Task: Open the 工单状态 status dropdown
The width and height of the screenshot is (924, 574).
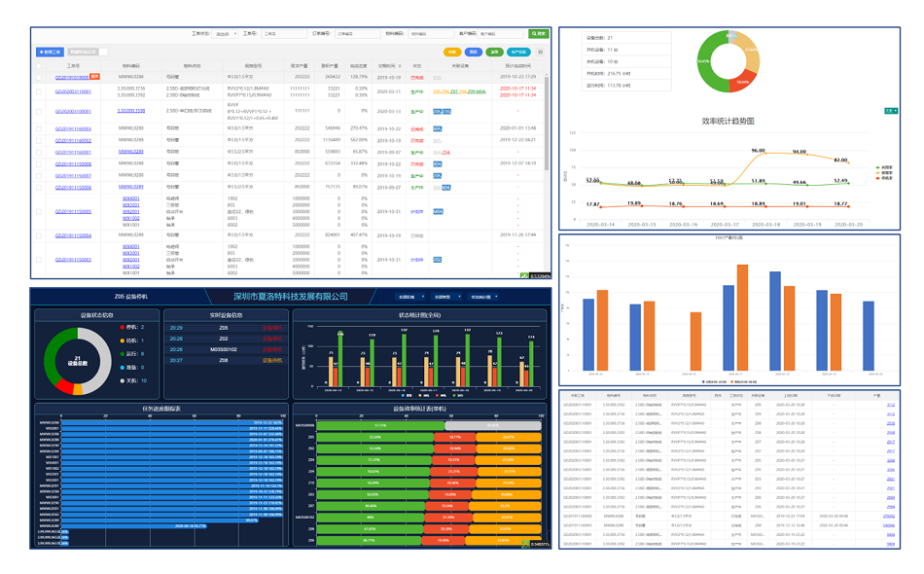Action: 224,34
